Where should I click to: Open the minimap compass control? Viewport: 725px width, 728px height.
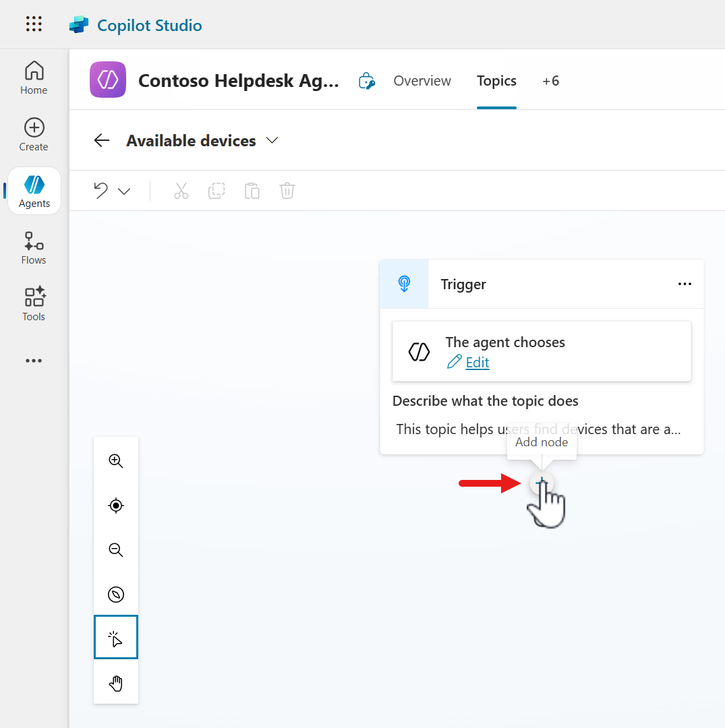click(116, 595)
